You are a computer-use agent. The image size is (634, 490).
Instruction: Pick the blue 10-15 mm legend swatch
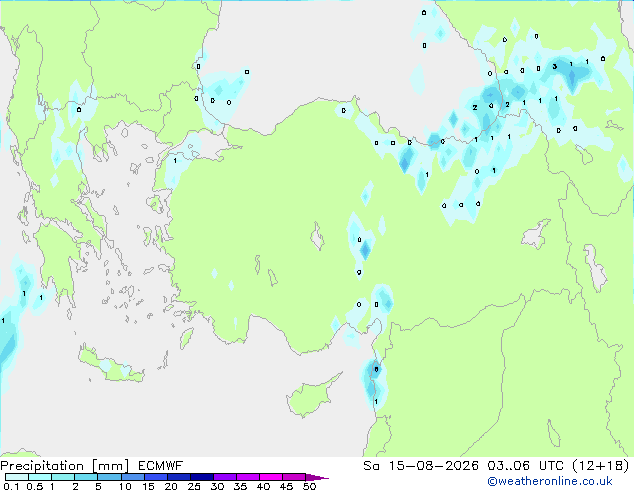[x=133, y=477]
